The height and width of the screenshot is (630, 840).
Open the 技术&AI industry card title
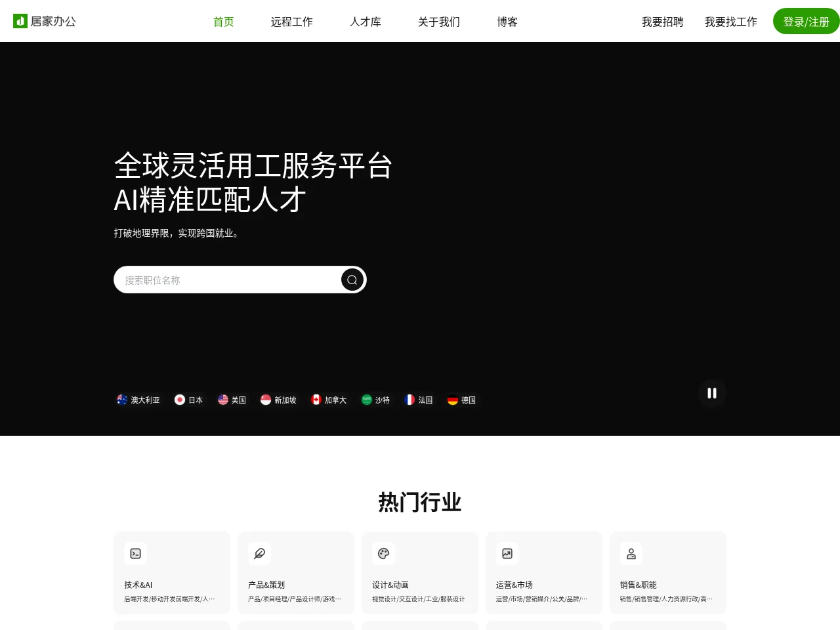[138, 585]
